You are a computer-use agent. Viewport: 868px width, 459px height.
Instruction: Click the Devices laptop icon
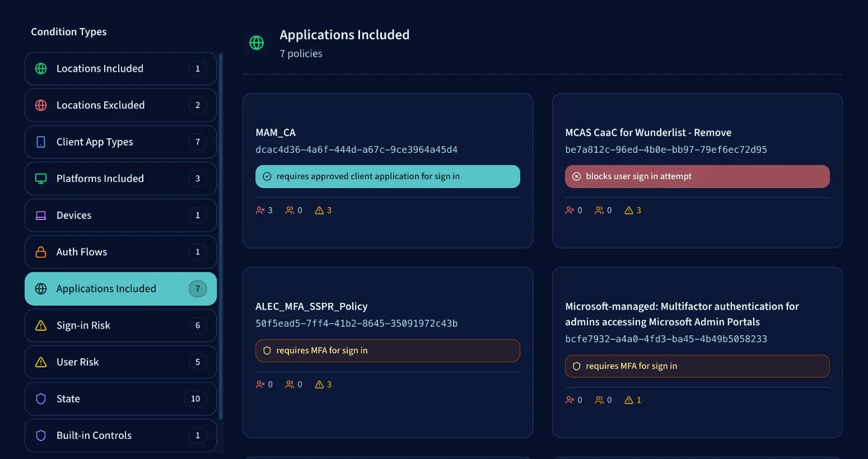(40, 215)
